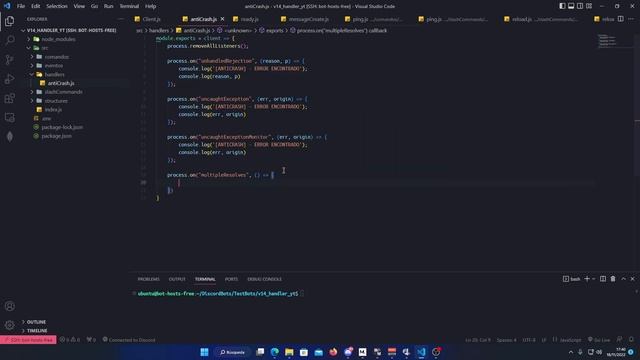Open the View menu

79,6
